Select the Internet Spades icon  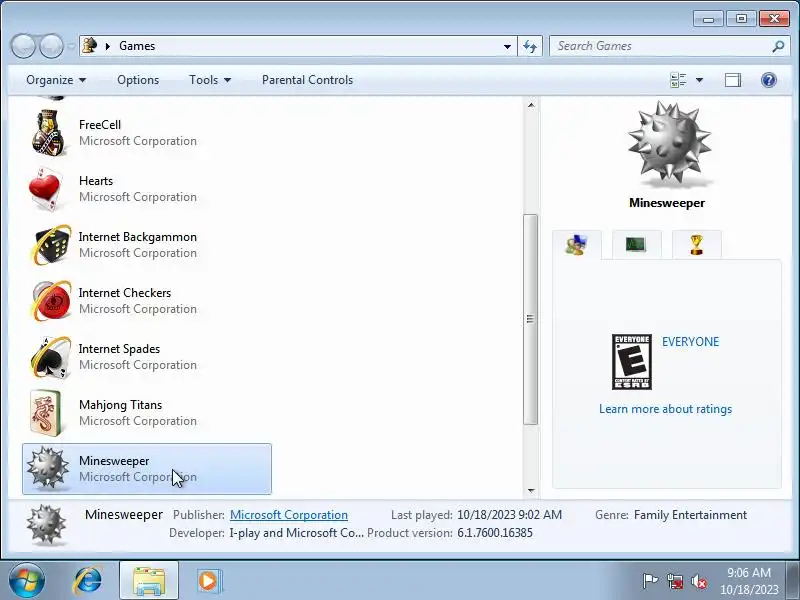50,357
